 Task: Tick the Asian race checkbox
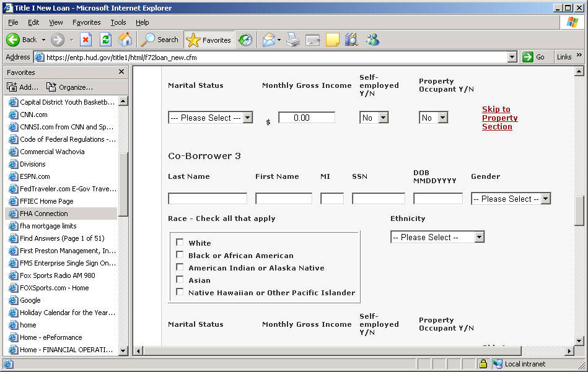pyautogui.click(x=180, y=280)
